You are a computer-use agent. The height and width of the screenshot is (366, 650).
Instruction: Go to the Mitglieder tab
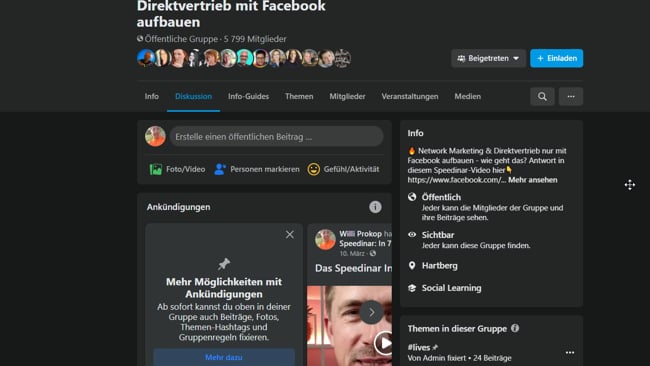(347, 96)
